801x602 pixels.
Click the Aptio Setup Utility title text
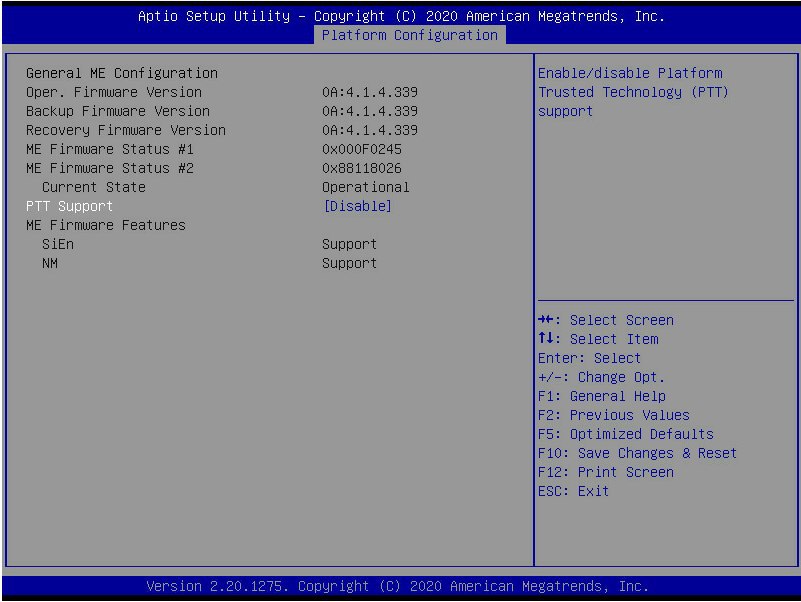(x=402, y=16)
